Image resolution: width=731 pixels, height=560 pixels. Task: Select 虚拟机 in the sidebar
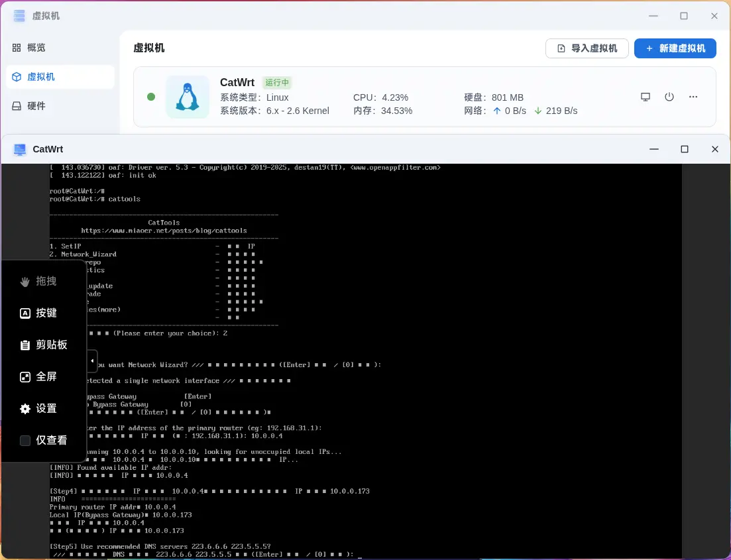[x=40, y=77]
